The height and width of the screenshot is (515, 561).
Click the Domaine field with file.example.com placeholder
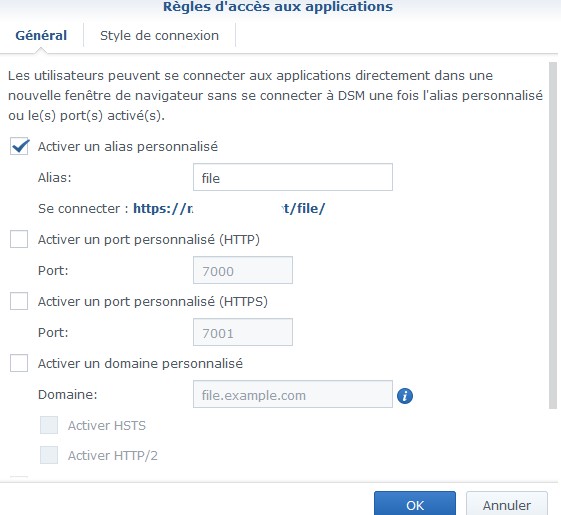click(x=293, y=394)
